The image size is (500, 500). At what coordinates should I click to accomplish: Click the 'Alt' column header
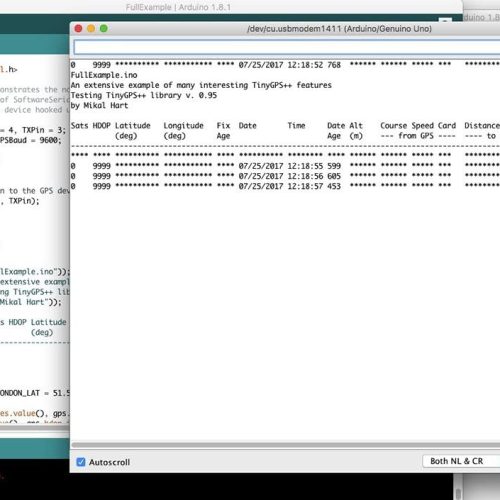[x=356, y=126]
